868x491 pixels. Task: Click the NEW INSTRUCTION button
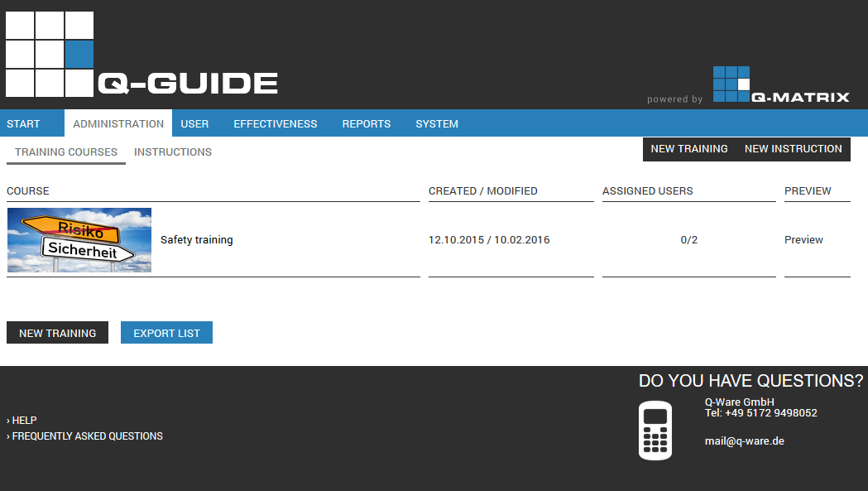(x=793, y=149)
